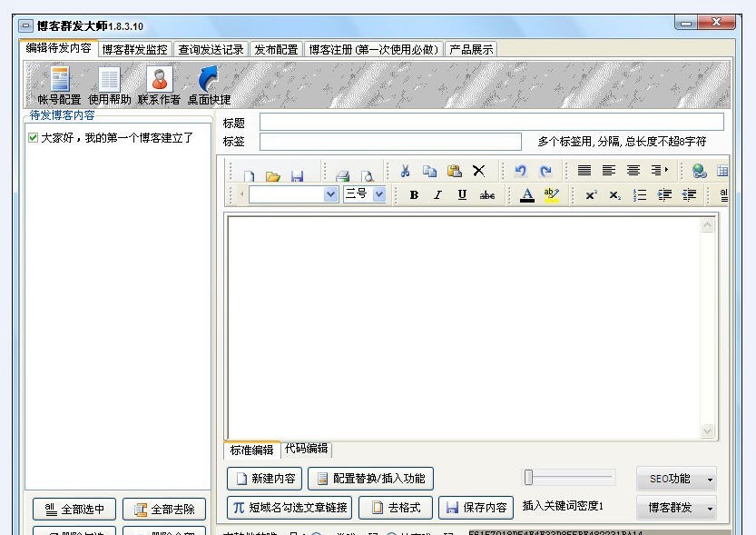Click the 标题 title input field

pos(491,122)
